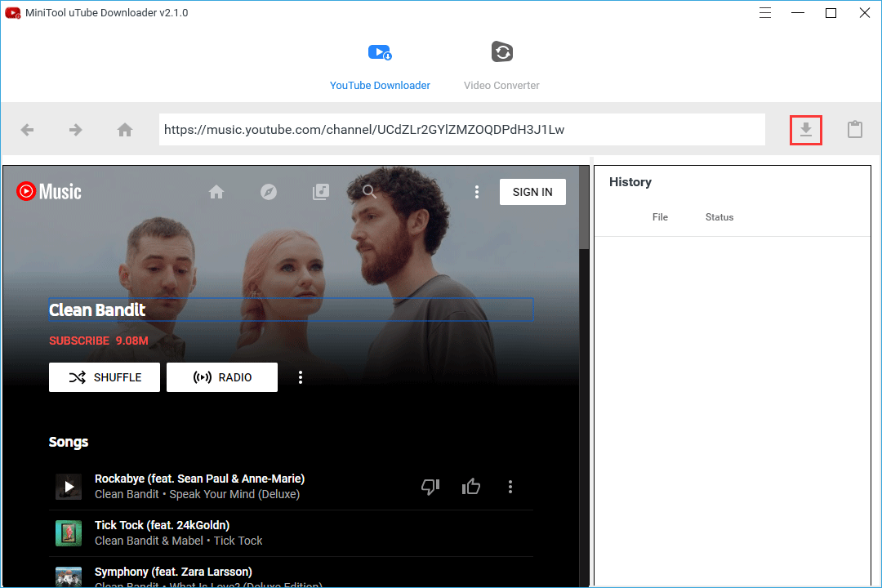Open more options next to RADIO
This screenshot has height=588, width=882.
[x=301, y=377]
